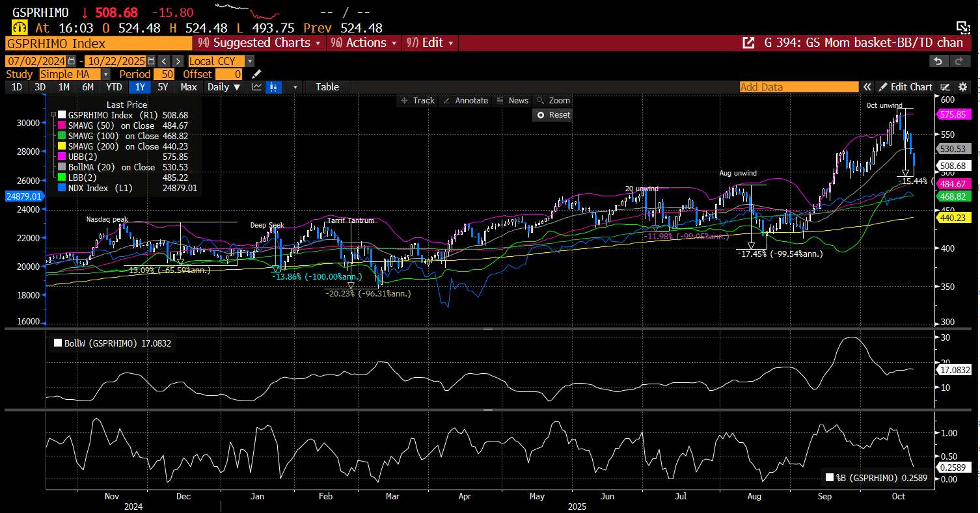Click the undo arrow icon
The width and height of the screenshot is (980, 513).
tap(938, 61)
